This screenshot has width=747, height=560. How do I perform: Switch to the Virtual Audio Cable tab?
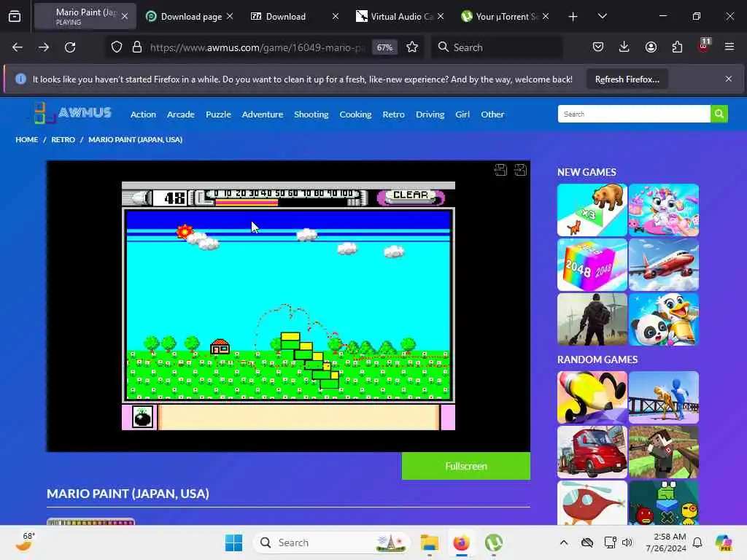pyautogui.click(x=399, y=17)
